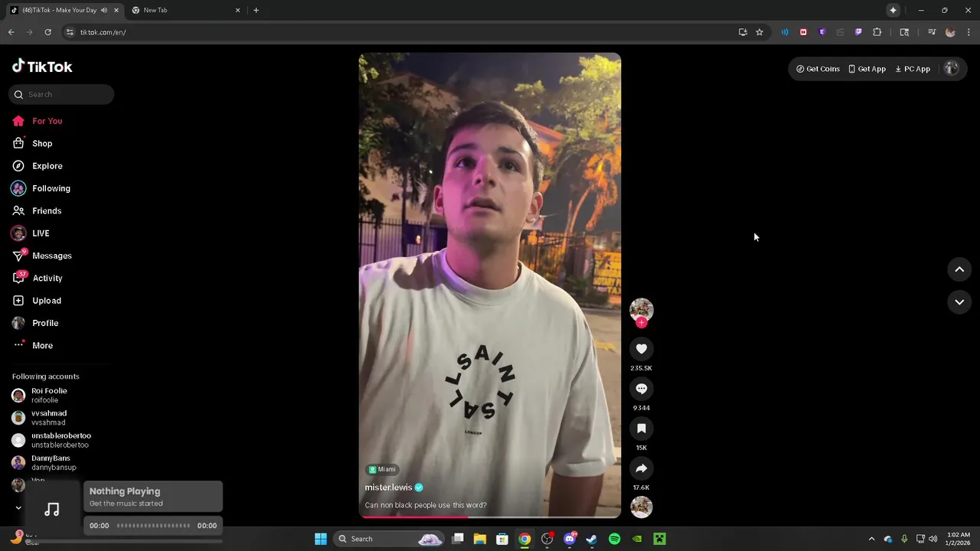Open the sound disc thumbnail below share
This screenshot has width=980, height=551.
tap(642, 507)
